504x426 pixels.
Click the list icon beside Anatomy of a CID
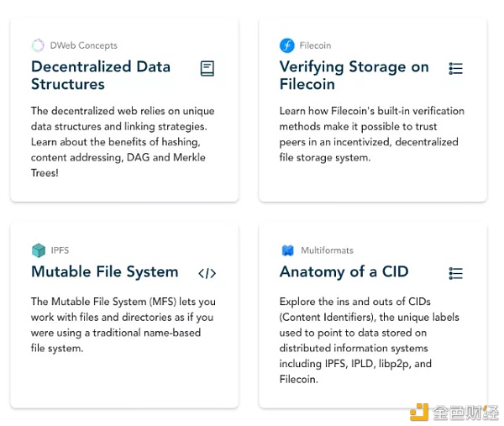point(455,273)
